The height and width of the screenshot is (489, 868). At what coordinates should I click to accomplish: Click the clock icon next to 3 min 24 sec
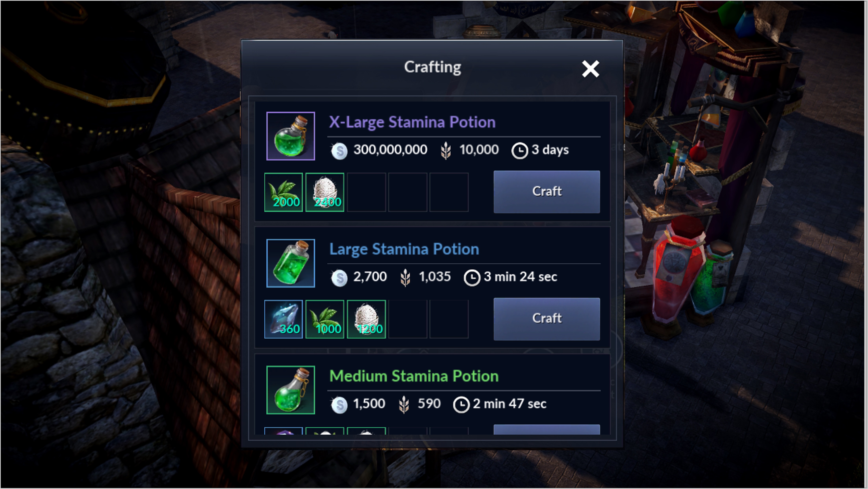[472, 278]
